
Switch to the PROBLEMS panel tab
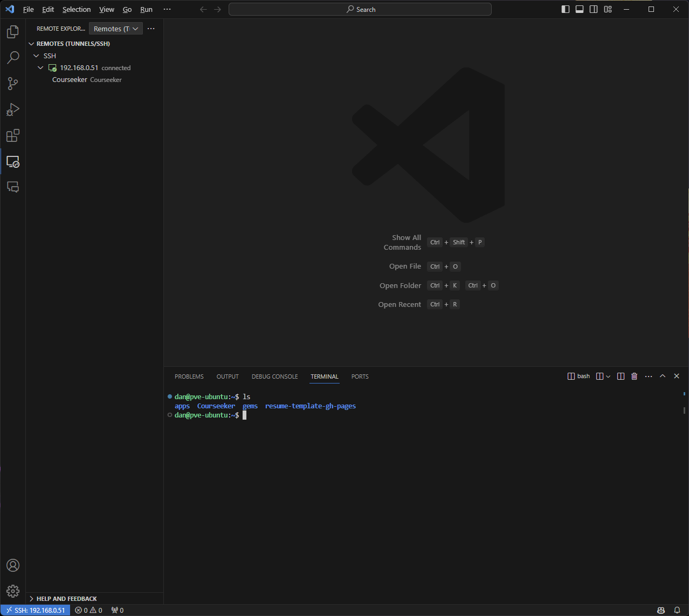(x=189, y=377)
